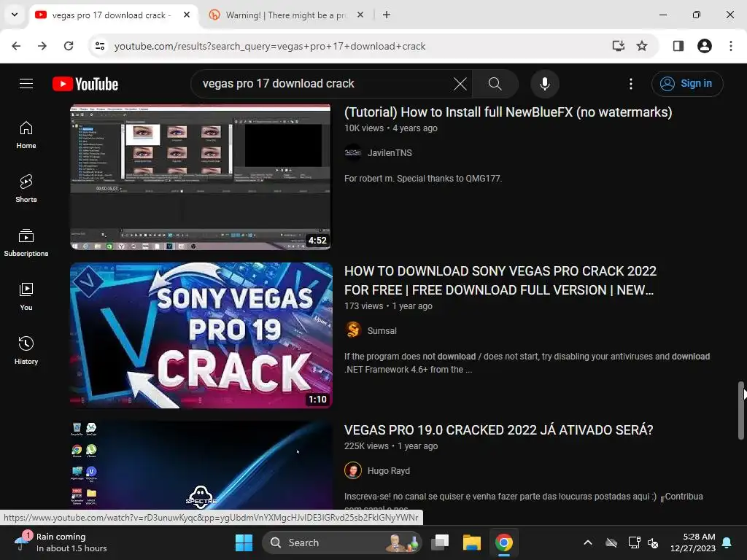Viewport: 747px width, 560px height.
Task: Click the YouTube search magnifier button
Action: 495,84
